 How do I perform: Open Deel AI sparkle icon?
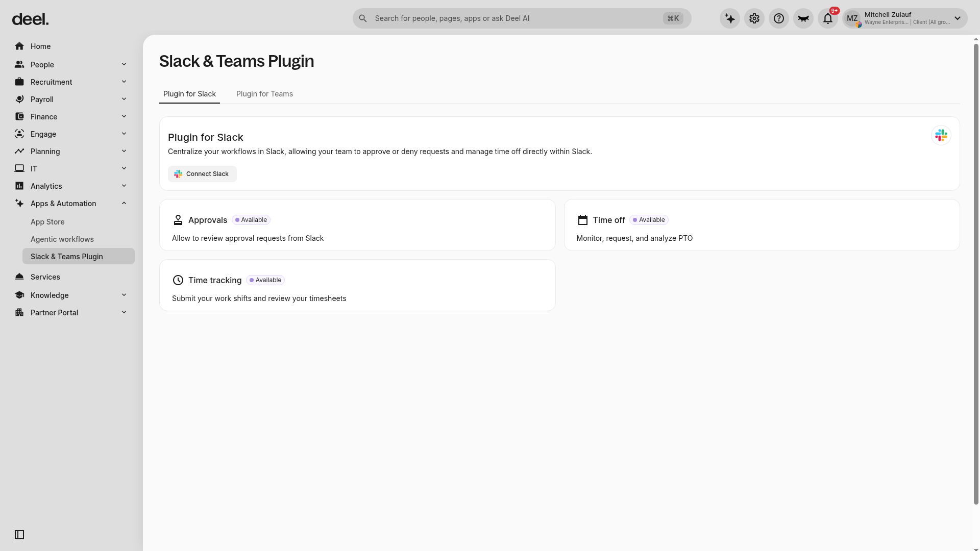tap(730, 19)
